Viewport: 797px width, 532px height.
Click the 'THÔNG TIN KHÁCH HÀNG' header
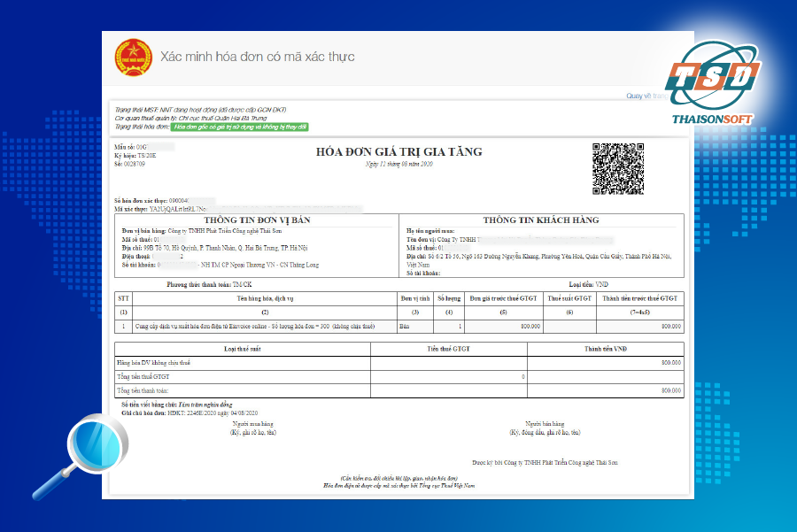[x=541, y=220]
